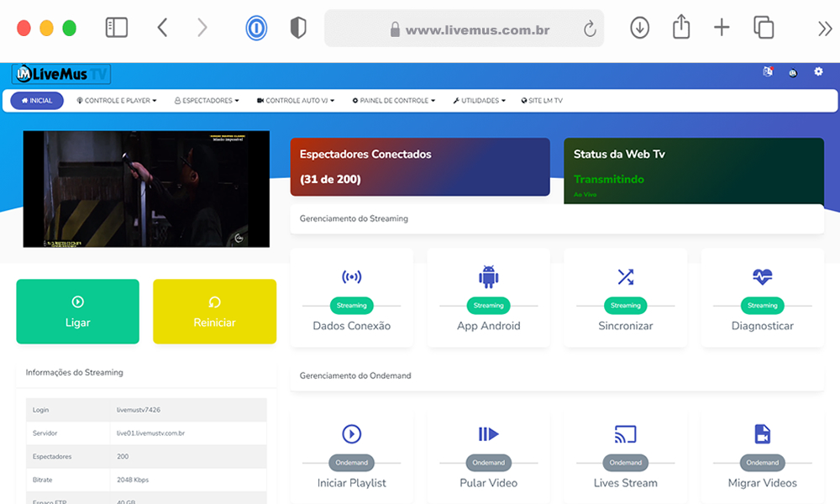Image resolution: width=840 pixels, height=504 pixels.
Task: Open the App Android robot icon
Action: 488,277
